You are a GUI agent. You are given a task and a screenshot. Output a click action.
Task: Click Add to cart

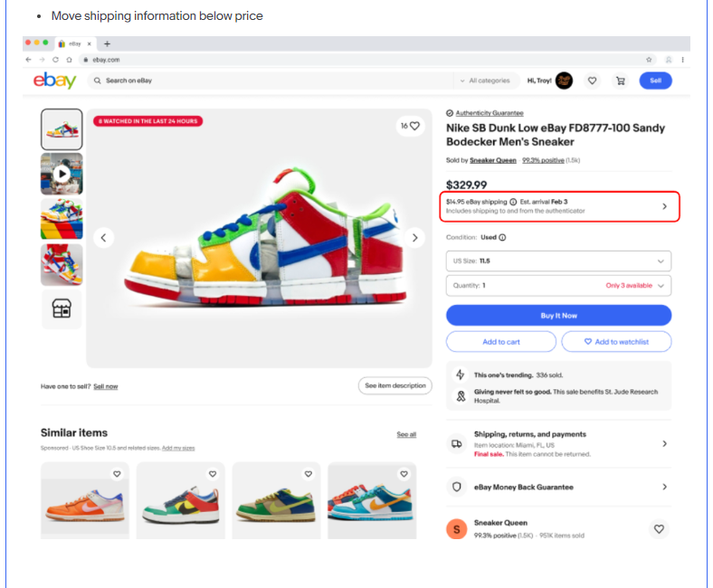click(501, 342)
